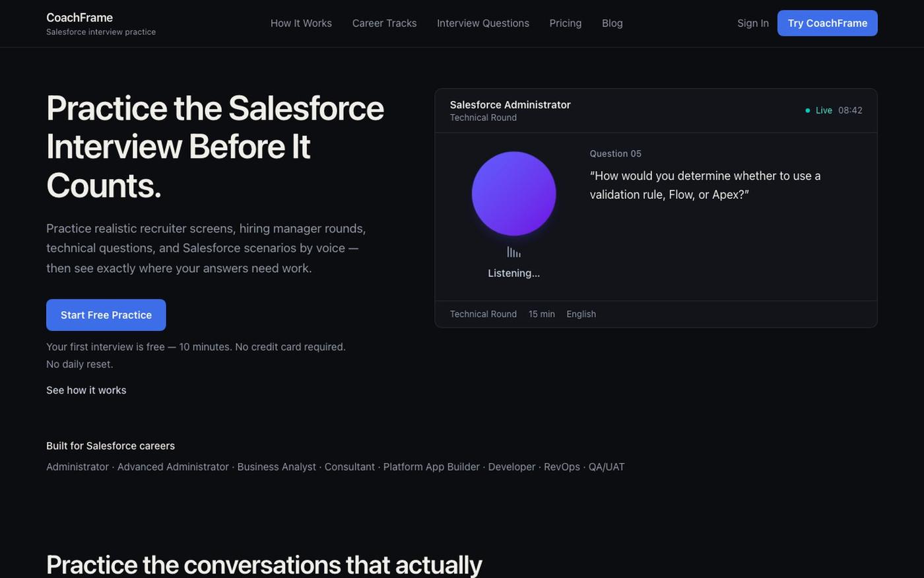This screenshot has height=578, width=924.
Task: Click Administrator in the careers list
Action: click(77, 467)
